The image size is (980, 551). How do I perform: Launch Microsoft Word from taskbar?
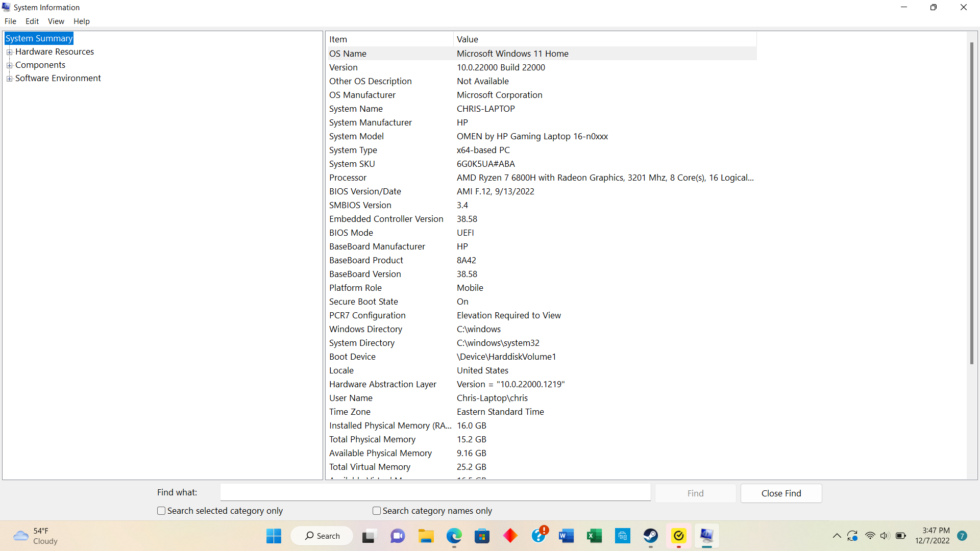(x=567, y=536)
